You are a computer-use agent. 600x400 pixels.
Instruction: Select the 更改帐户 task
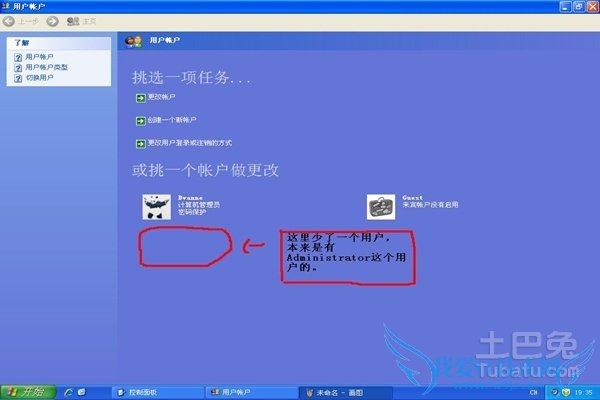pyautogui.click(x=161, y=97)
